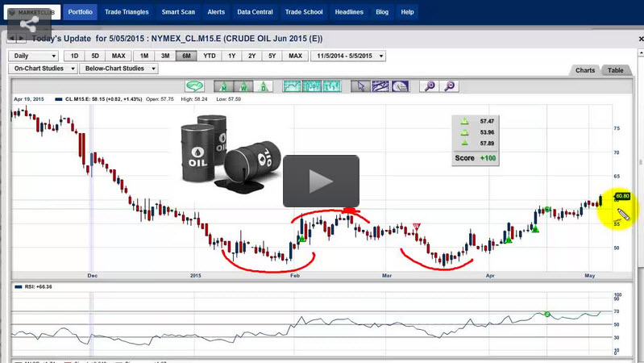Switch to the Charts tab
This screenshot has width=644, height=363.
[585, 70]
